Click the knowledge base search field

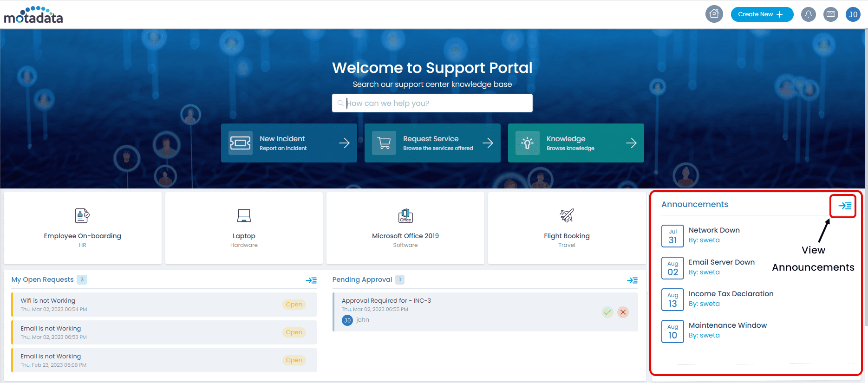[x=432, y=103]
